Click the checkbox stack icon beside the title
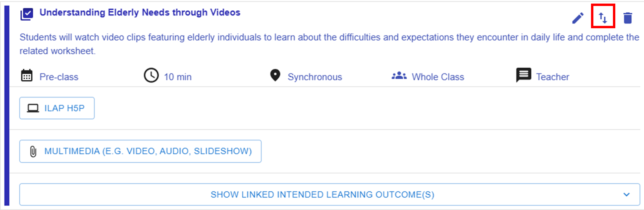Viewport: 644px width, 210px height. [x=27, y=14]
